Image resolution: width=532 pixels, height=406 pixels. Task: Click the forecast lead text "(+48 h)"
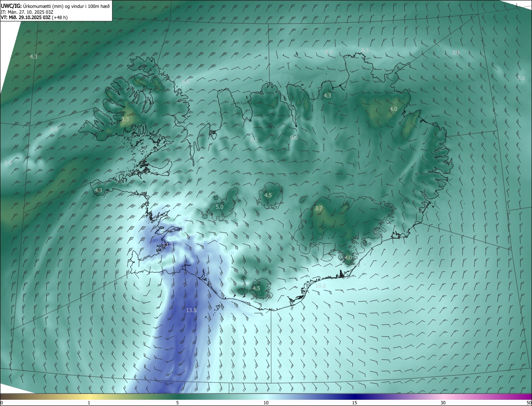click(x=59, y=17)
